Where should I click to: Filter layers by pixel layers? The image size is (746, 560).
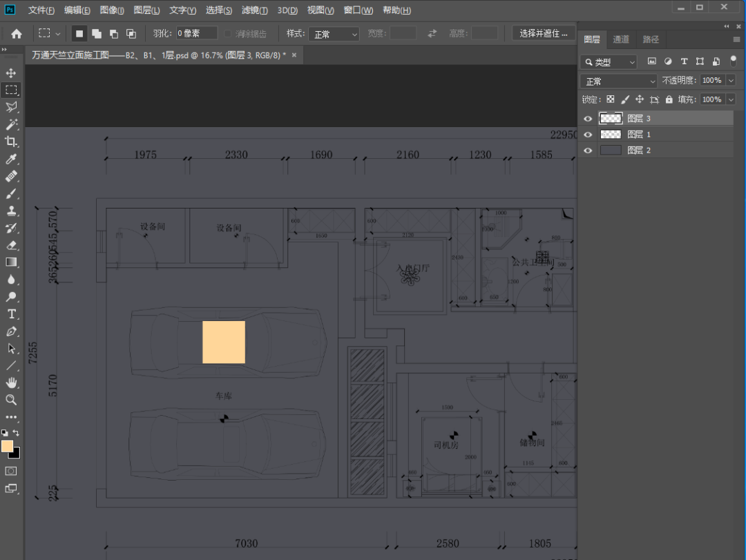[652, 61]
